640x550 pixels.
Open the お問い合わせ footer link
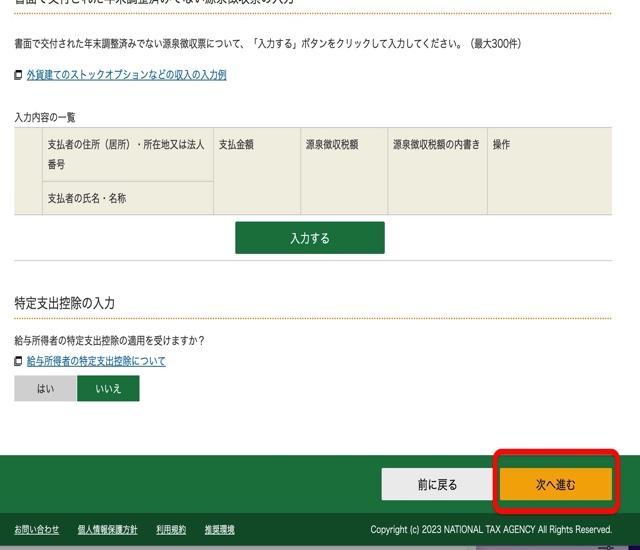(x=36, y=529)
